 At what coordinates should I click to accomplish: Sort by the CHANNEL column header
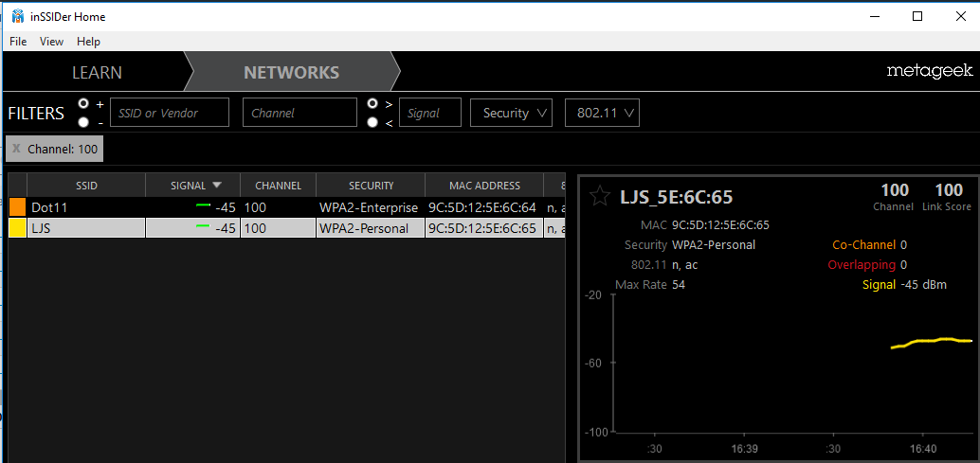278,186
